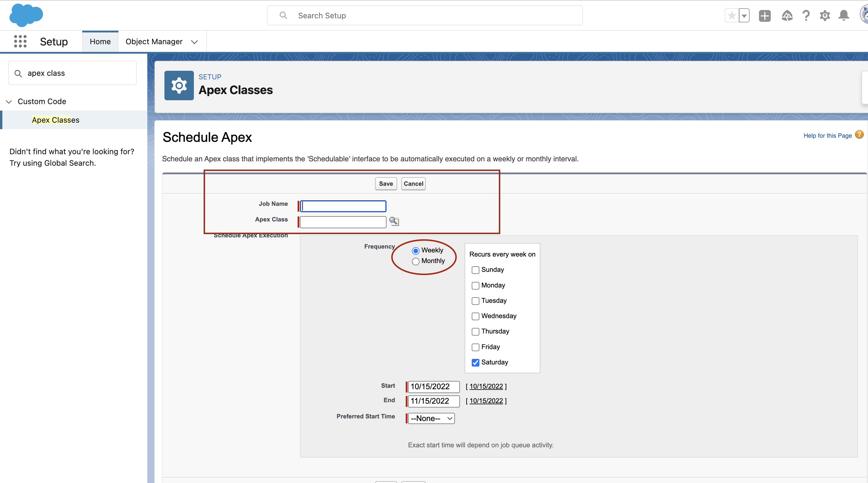Click the Job Name input field
Screen dimensions: 868x483
pos(342,206)
